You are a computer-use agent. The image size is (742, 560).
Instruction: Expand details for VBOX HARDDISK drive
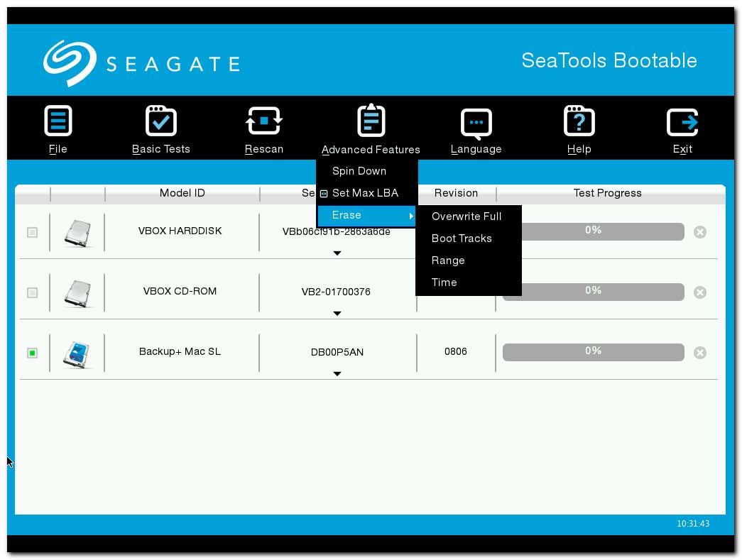(x=337, y=253)
